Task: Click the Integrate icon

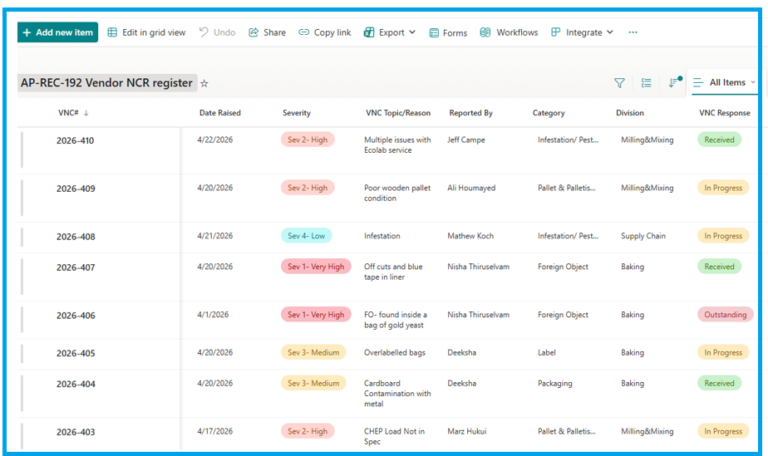Action: [555, 32]
